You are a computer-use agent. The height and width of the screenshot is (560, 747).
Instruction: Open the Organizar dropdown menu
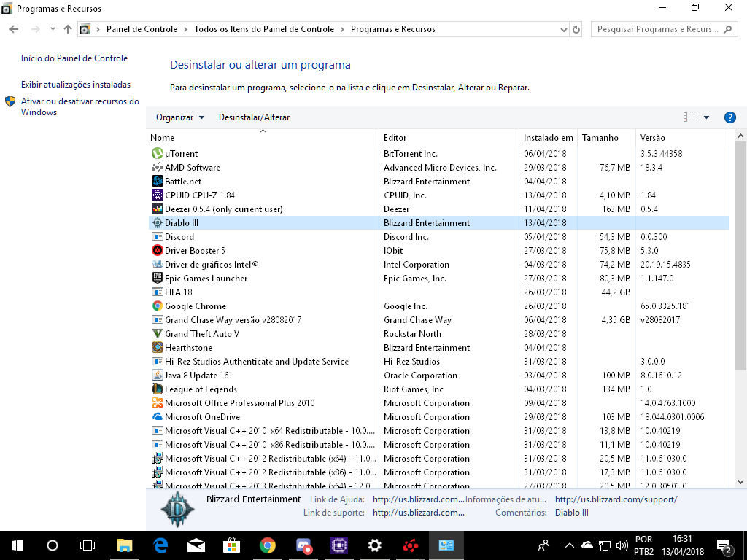(x=180, y=117)
